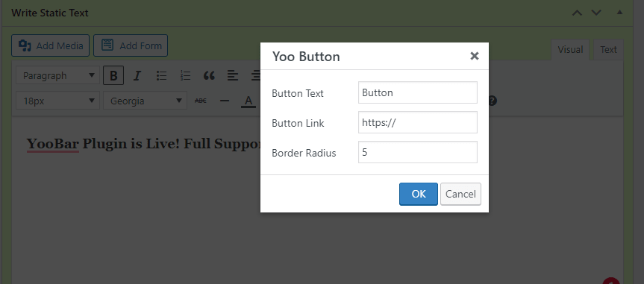Confirm the dialog with OK
The image size is (644, 284).
click(x=419, y=194)
